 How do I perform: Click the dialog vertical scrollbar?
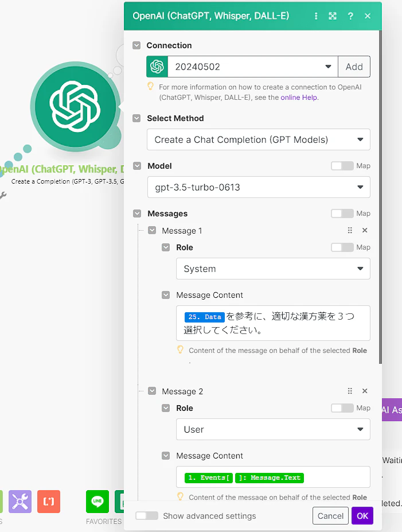[380, 197]
